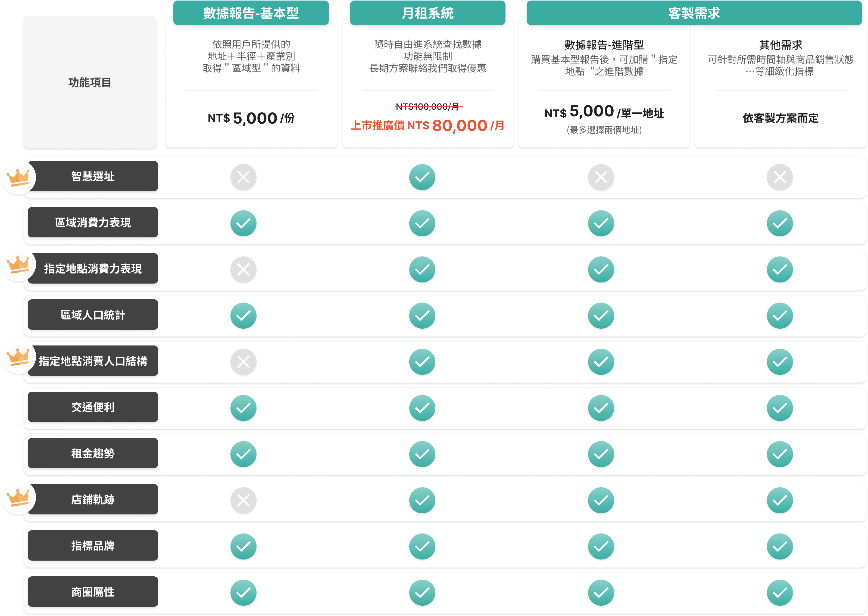The height and width of the screenshot is (616, 868).
Task: Click the red 80,000 promotional price
Action: pyautogui.click(x=459, y=125)
